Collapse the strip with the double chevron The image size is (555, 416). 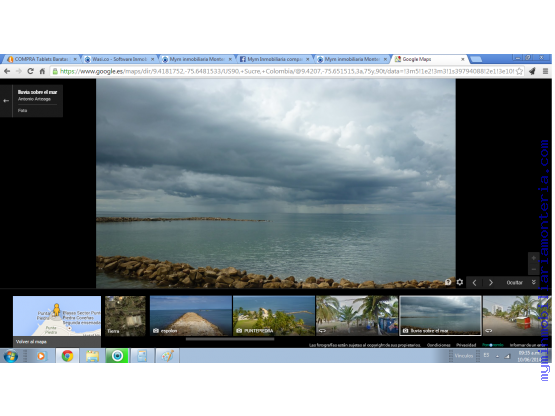tap(534, 282)
